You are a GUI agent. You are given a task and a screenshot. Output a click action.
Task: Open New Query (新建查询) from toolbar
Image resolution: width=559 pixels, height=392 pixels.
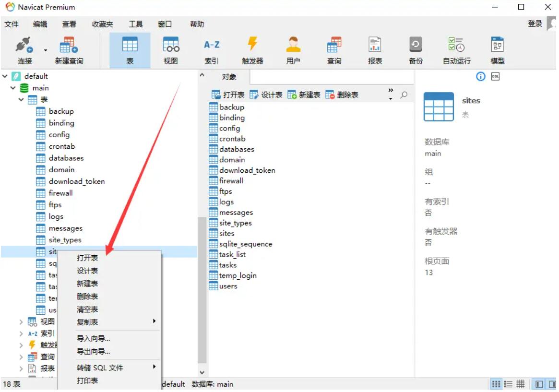pyautogui.click(x=69, y=46)
